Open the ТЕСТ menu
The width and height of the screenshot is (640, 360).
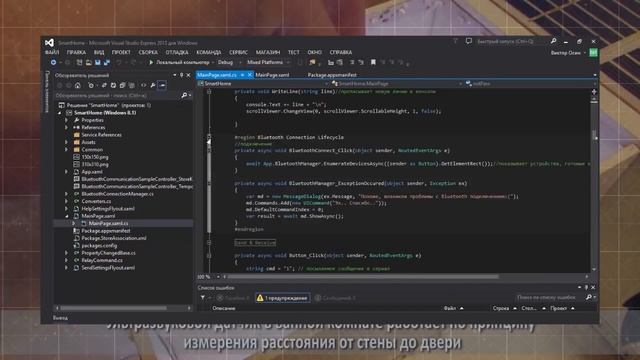[x=293, y=52]
